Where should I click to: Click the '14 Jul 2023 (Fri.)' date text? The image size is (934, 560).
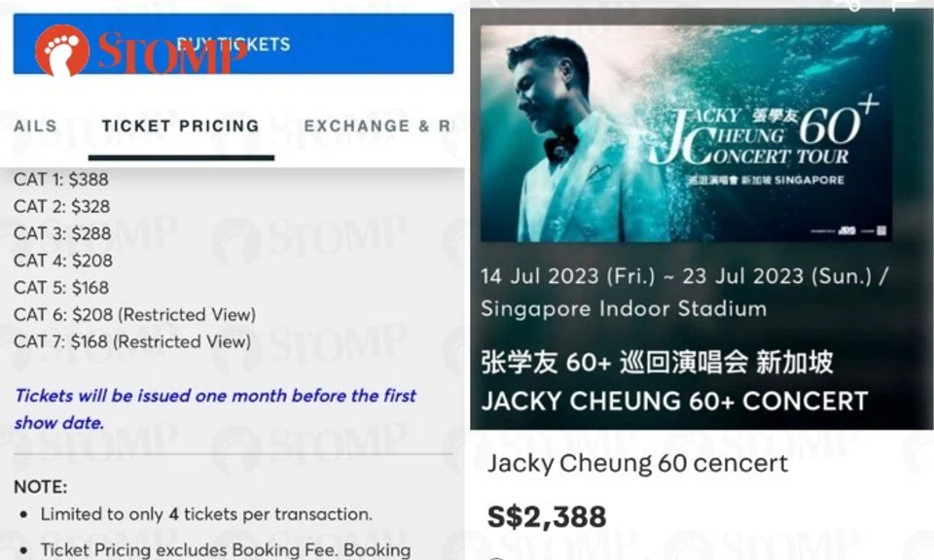(x=567, y=276)
